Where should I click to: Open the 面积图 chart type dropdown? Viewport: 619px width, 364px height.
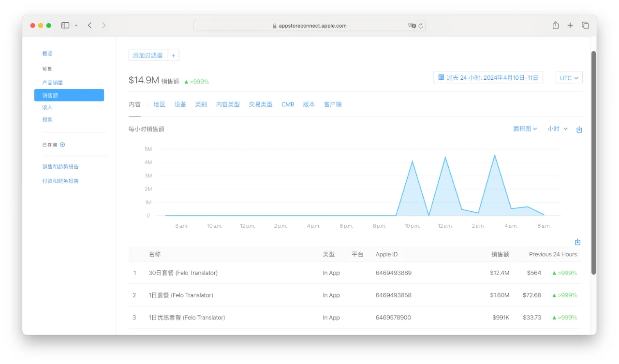525,129
